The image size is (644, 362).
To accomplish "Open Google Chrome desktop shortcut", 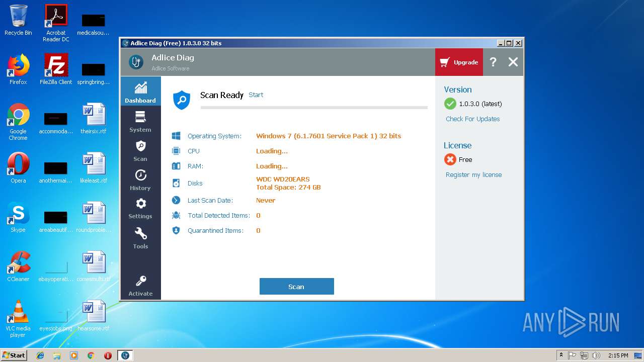I will (18, 121).
